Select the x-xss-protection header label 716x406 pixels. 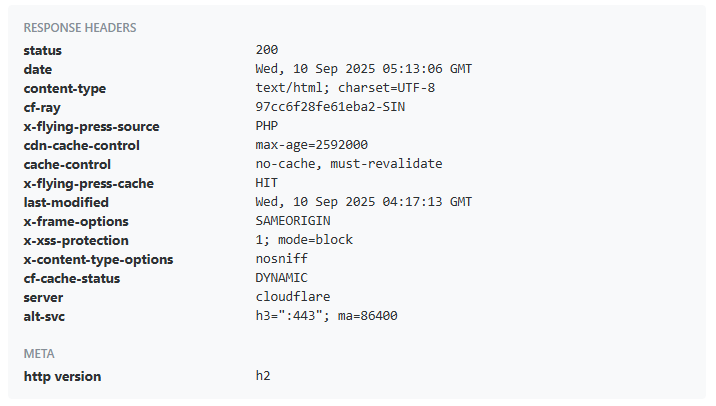tap(76, 241)
